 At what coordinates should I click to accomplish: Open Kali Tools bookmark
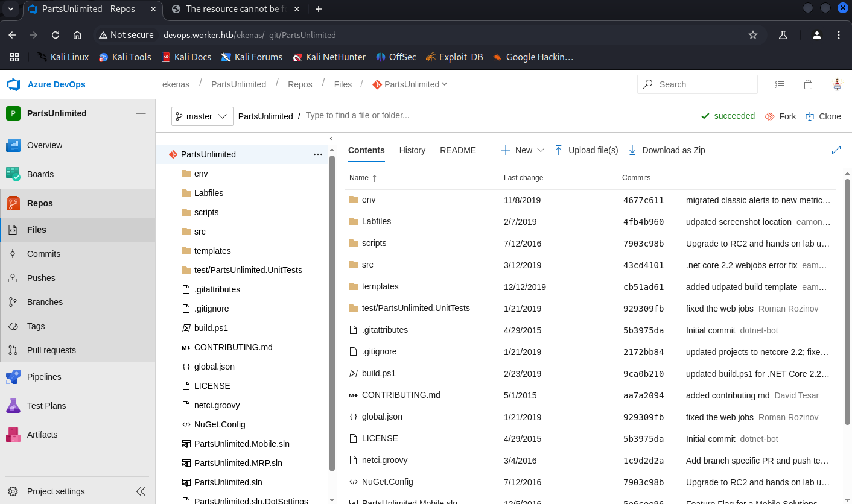click(124, 57)
